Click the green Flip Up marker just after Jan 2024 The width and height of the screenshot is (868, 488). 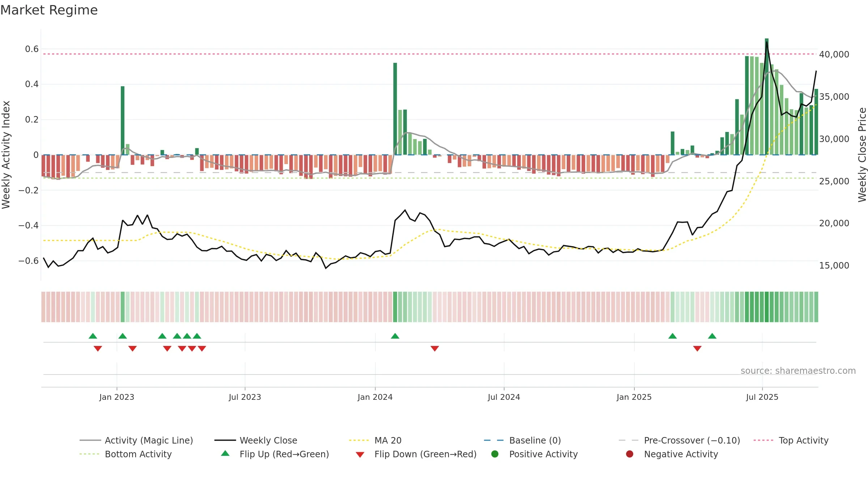pyautogui.click(x=395, y=336)
